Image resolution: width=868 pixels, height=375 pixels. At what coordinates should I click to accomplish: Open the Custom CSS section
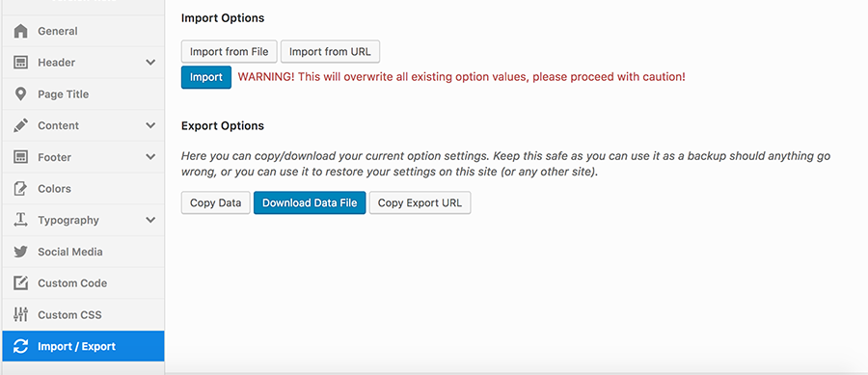[x=83, y=314]
